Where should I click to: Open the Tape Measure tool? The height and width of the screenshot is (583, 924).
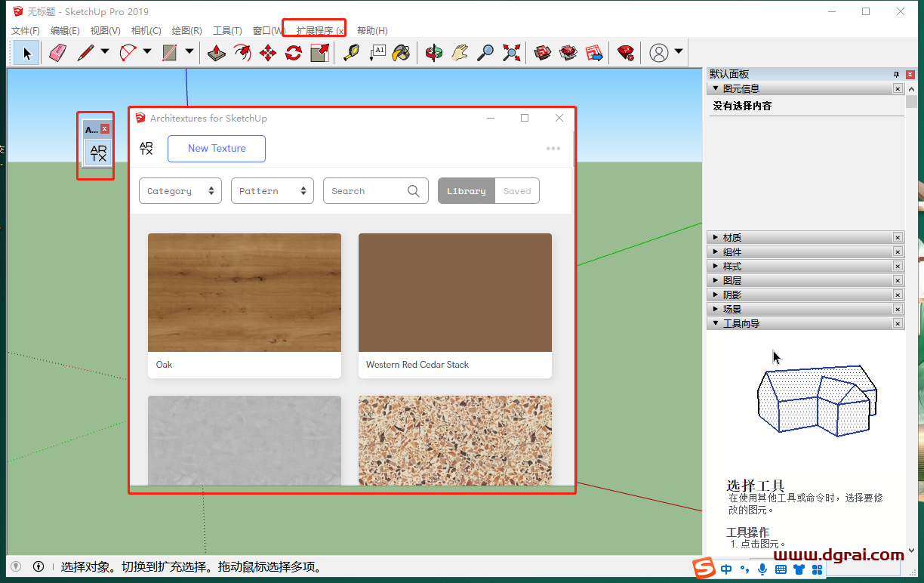click(350, 52)
